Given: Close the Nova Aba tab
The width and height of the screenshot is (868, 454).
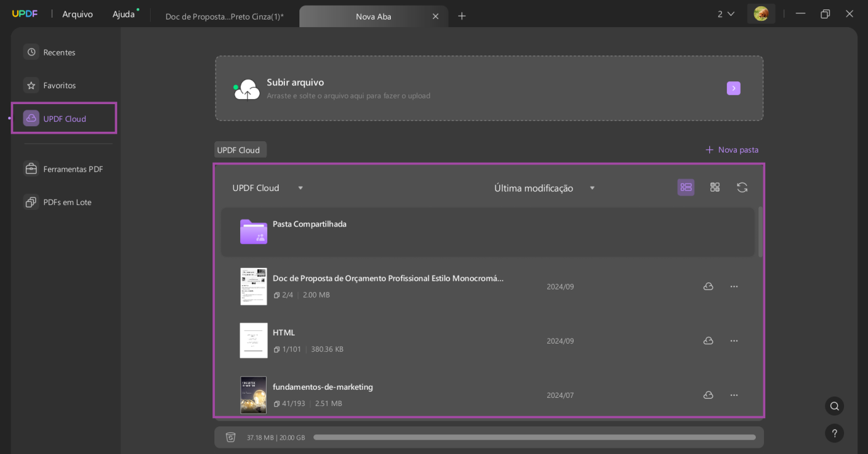Looking at the screenshot, I should click(436, 16).
